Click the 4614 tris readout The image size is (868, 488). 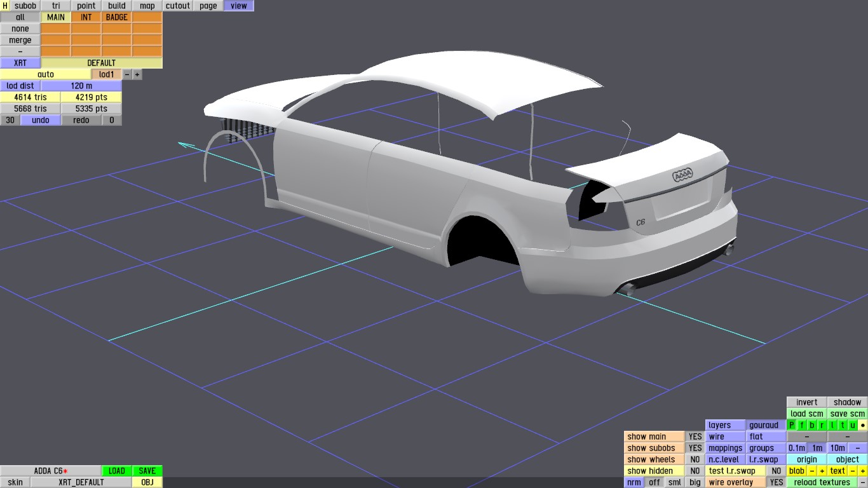(x=31, y=97)
